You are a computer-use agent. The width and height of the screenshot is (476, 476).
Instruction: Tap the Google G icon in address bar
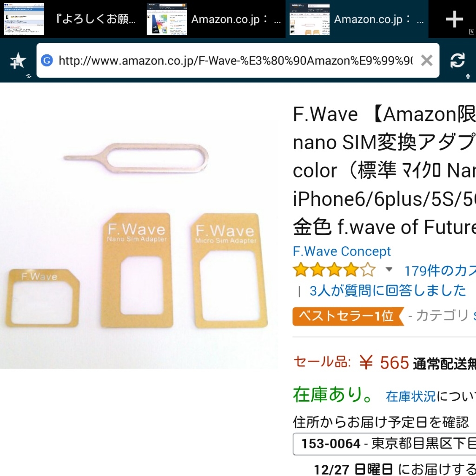pyautogui.click(x=47, y=60)
